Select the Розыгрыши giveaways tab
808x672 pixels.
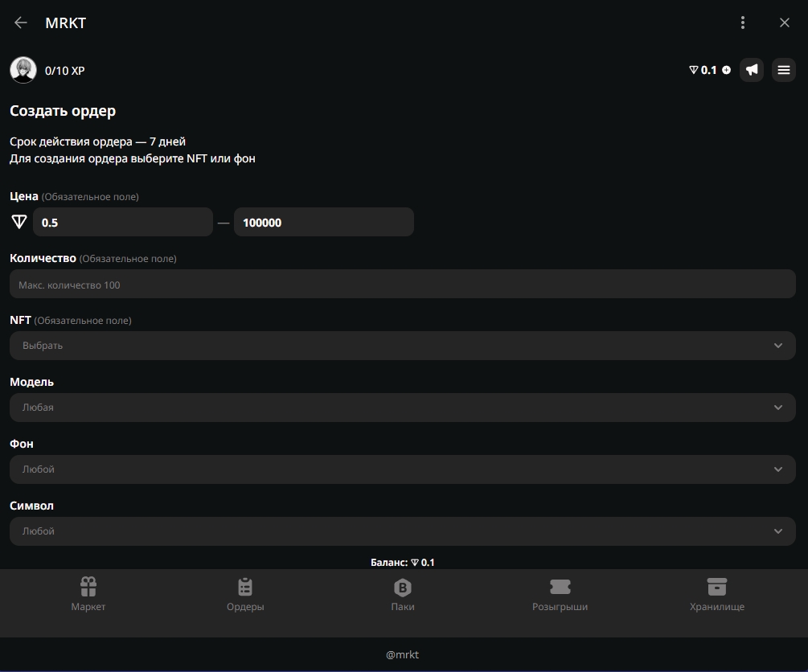[x=560, y=595]
